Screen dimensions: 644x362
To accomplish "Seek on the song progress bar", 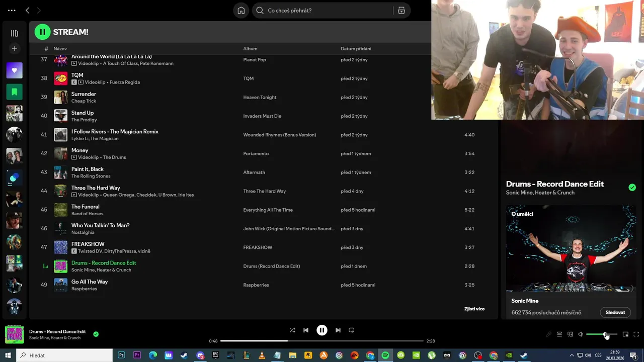I will pyautogui.click(x=322, y=341).
